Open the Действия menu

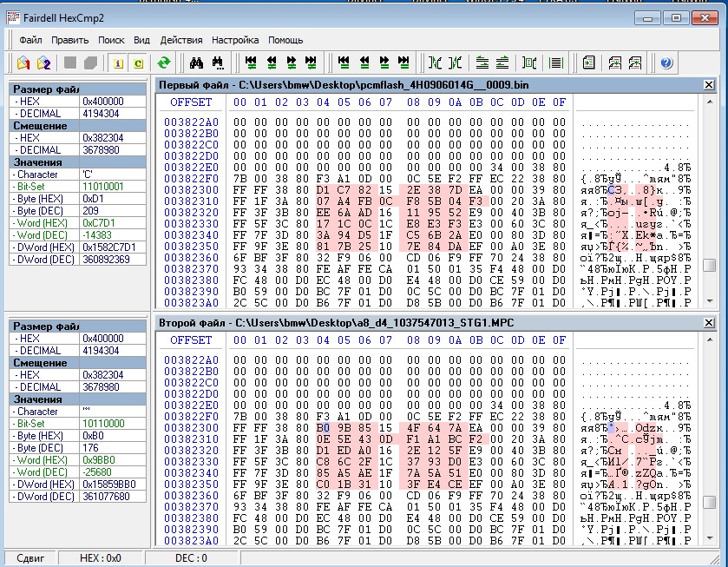(x=181, y=40)
